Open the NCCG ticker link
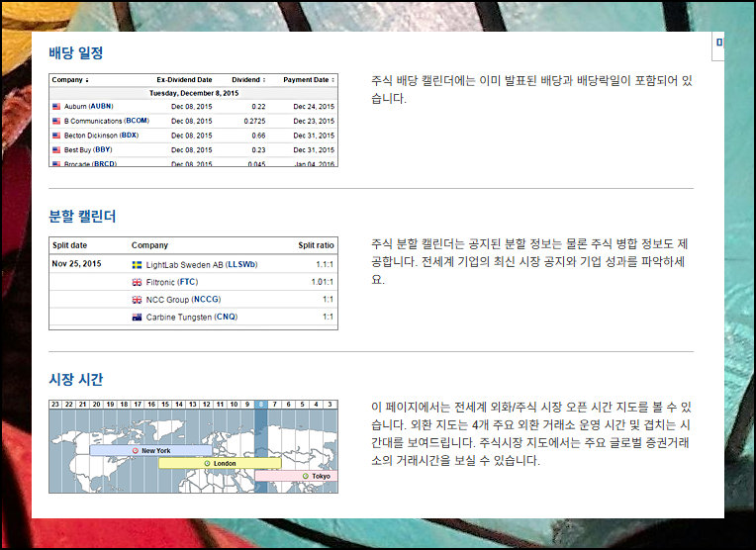756x550 pixels. point(206,299)
